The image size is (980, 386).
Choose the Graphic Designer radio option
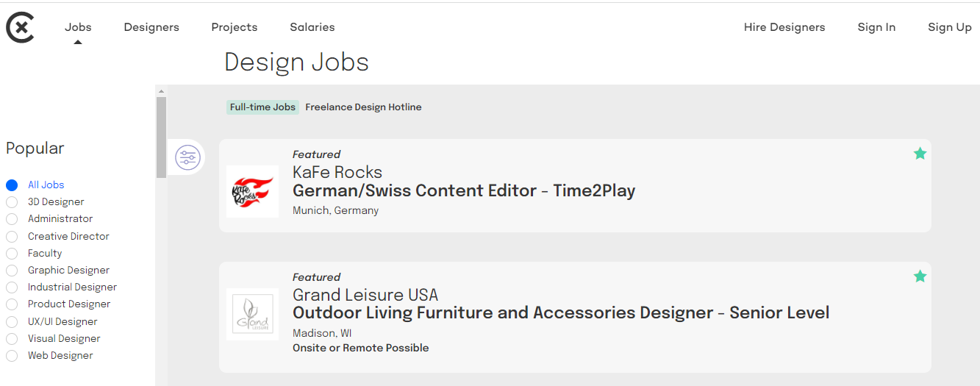coord(12,271)
